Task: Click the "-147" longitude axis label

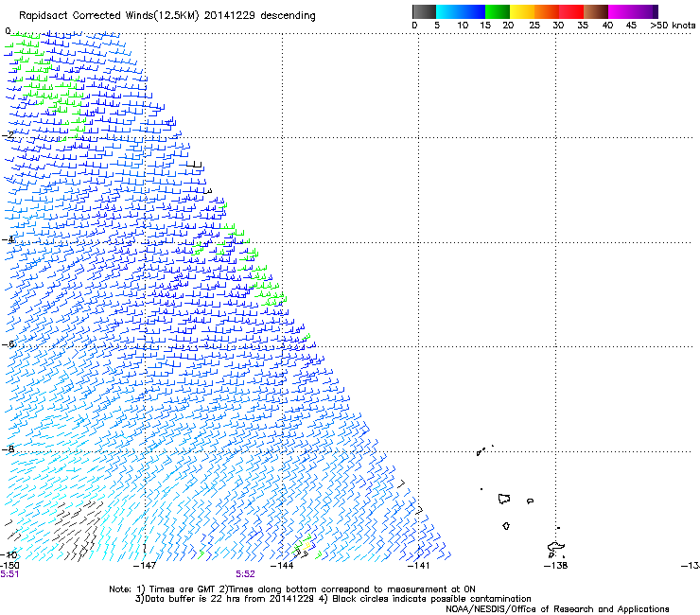Action: (145, 566)
